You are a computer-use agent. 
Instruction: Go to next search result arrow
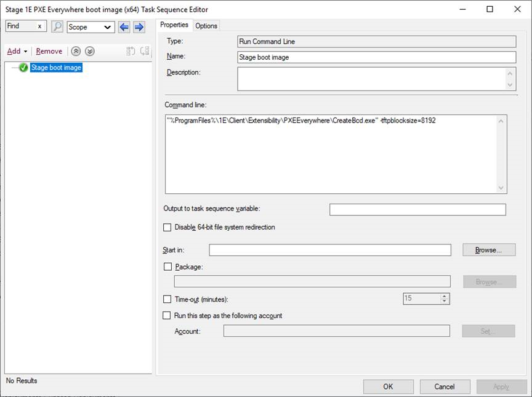[x=139, y=26]
